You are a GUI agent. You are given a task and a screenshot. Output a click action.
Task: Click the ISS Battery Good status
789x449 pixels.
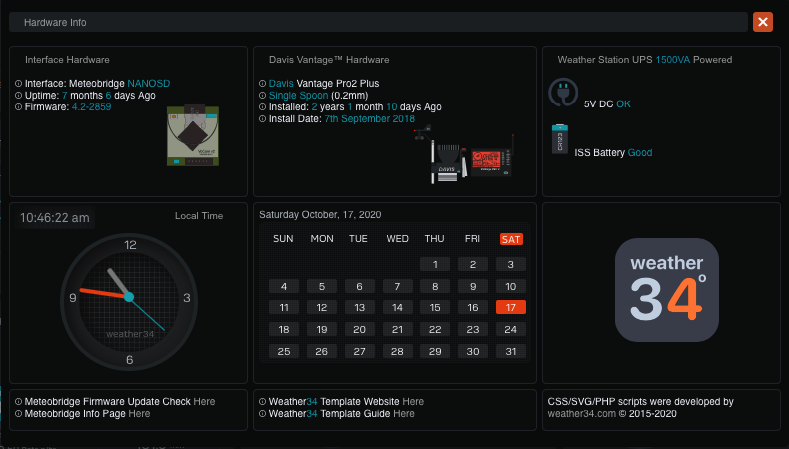tap(613, 153)
